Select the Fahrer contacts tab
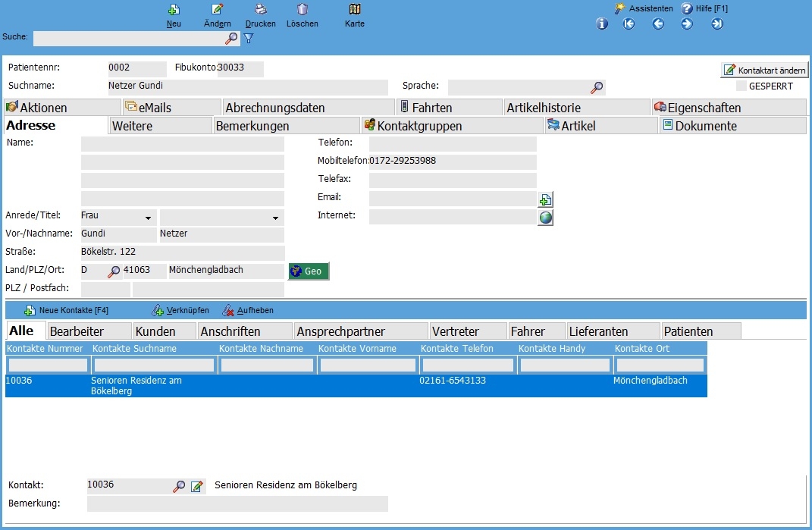The image size is (812, 530). pos(537,331)
